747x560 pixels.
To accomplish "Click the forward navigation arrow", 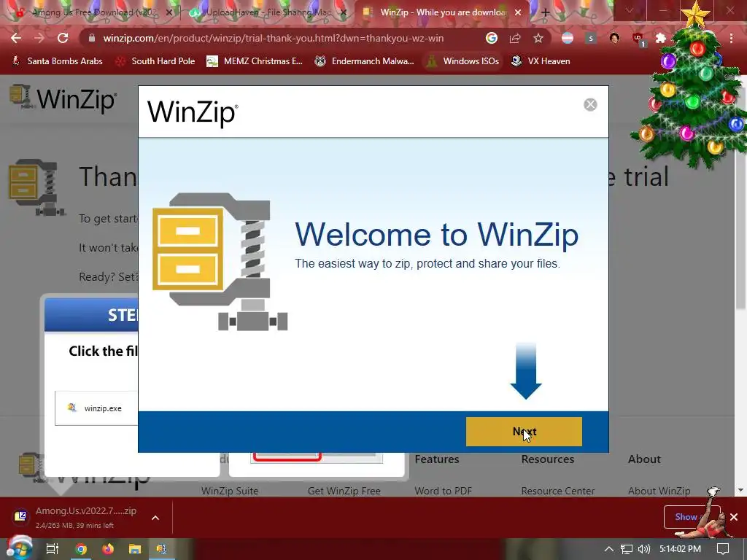I will click(39, 38).
